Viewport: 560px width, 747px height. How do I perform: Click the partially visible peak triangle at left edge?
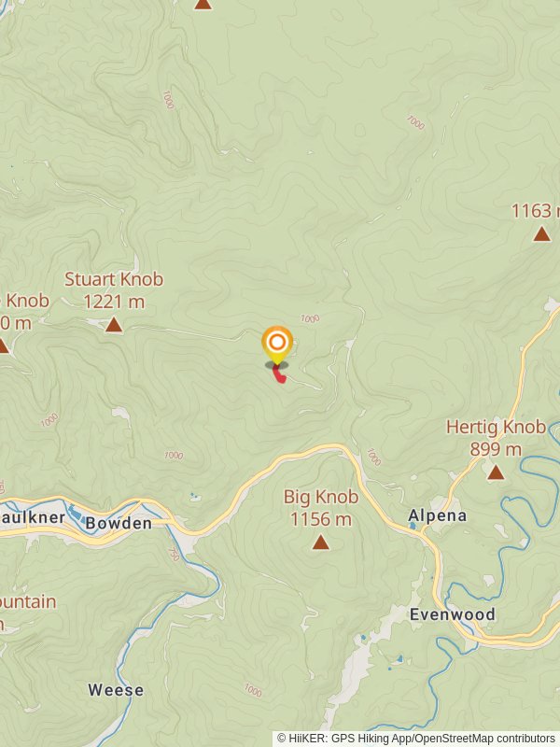click(x=3, y=345)
